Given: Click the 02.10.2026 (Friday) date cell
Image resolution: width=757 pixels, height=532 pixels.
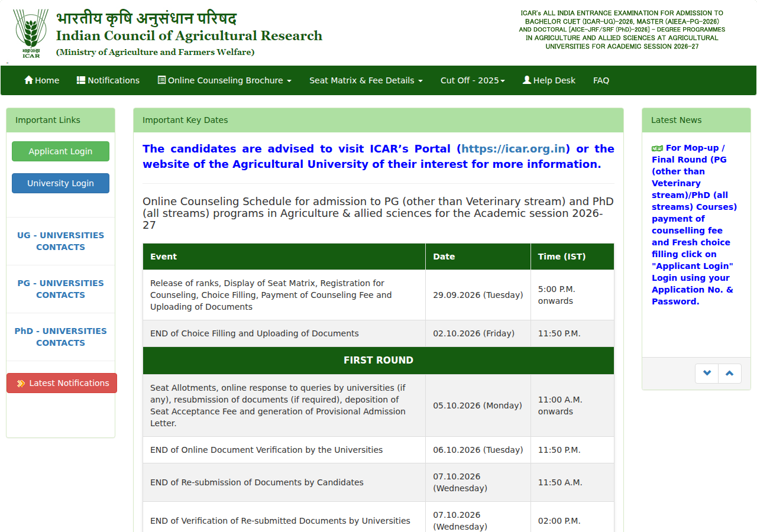Looking at the screenshot, I should pos(478,333).
